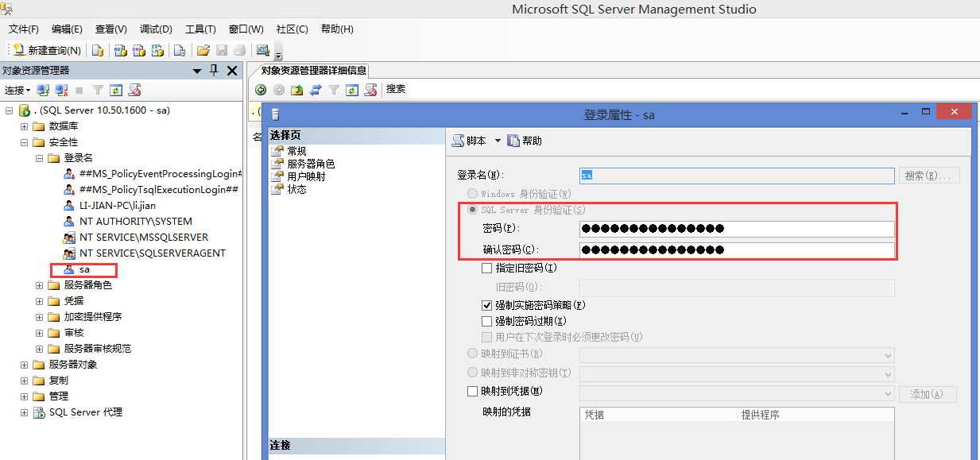Click the green Back arrow in details pane
The image size is (980, 460).
[261, 90]
